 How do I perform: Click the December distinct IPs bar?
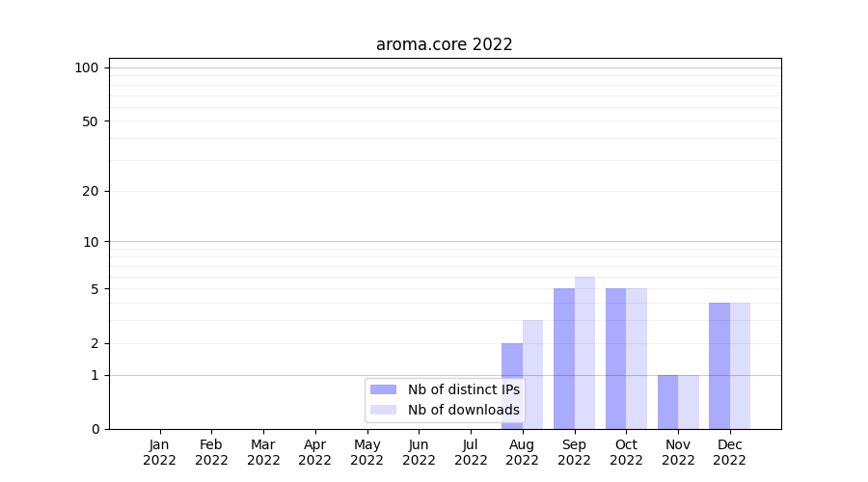(719, 365)
